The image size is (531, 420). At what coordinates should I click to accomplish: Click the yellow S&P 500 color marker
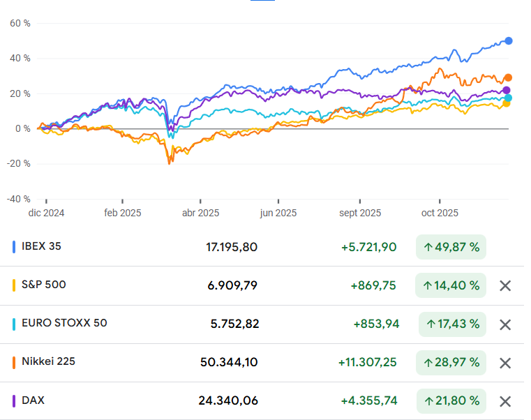15,285
